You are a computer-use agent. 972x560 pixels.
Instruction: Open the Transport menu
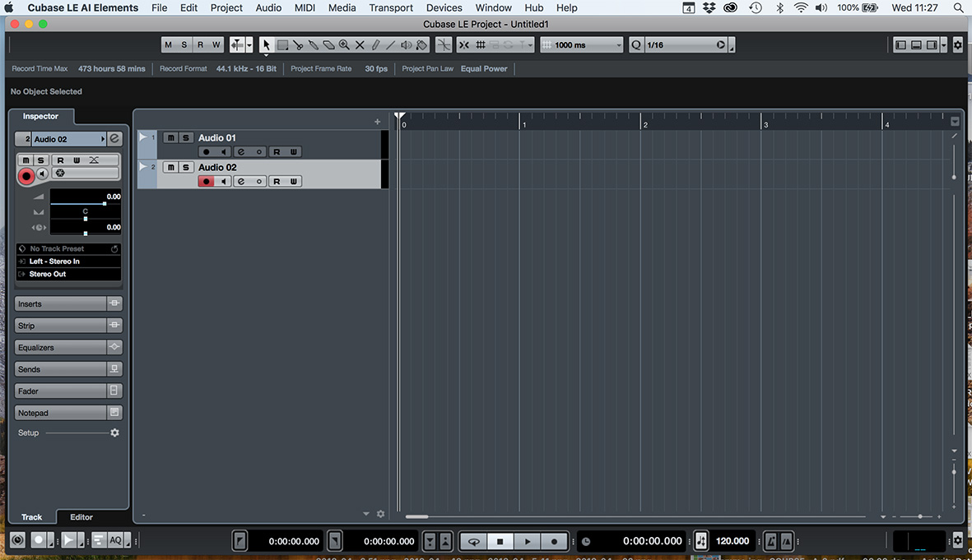[x=391, y=7]
